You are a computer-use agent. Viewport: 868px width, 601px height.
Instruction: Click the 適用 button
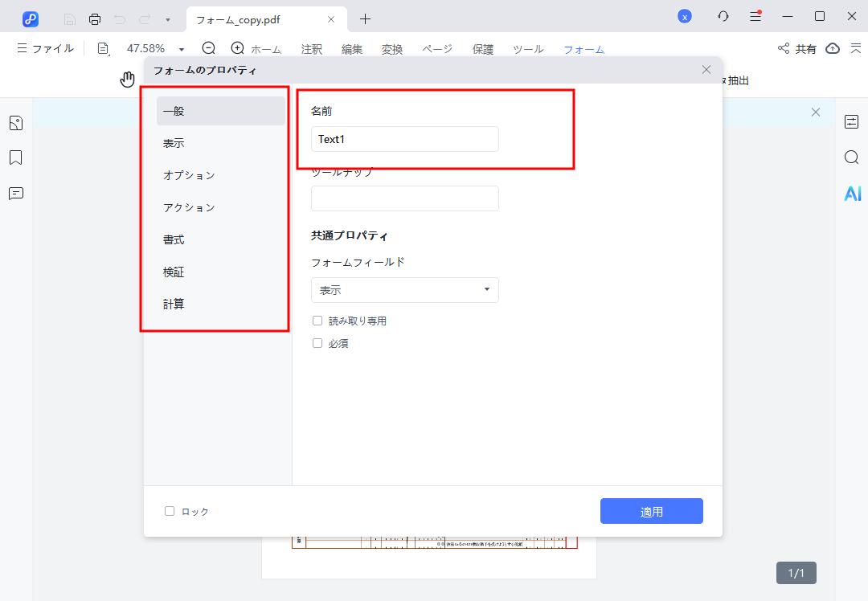[x=651, y=511]
